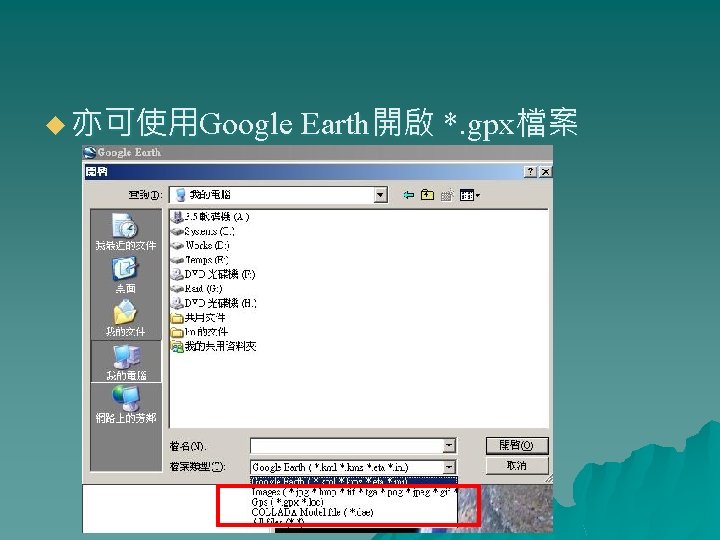Viewport: 720px width, 540px height.
Task: Expand the file name dropdown arrow
Action: coord(449,445)
